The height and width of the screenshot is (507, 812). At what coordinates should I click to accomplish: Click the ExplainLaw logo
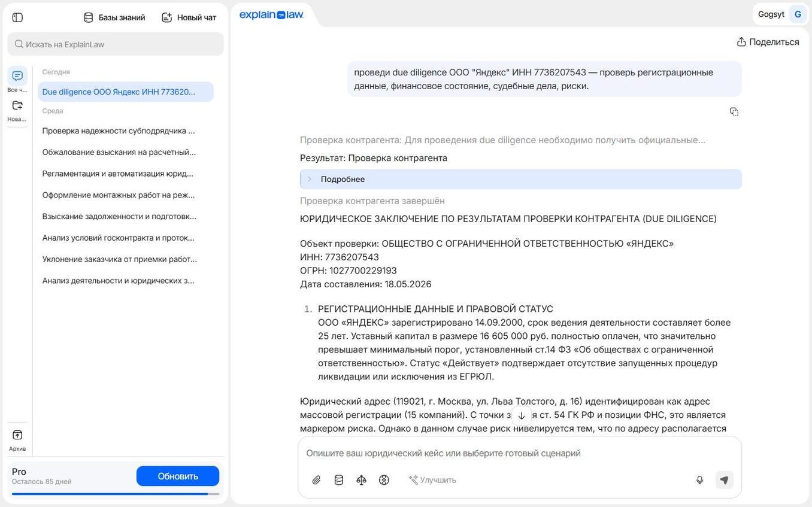coord(271,15)
